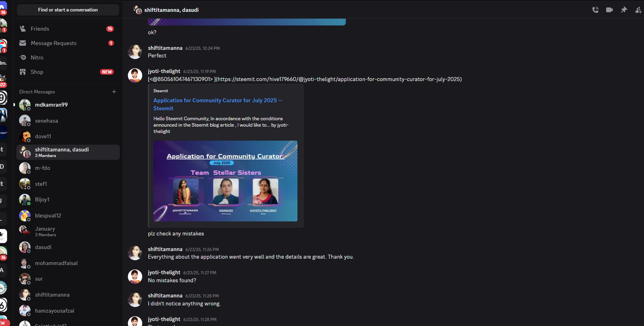Select the 'shiftitamanna, dasudi' group DM in the sidebar
This screenshot has height=326, width=644.
click(x=68, y=152)
